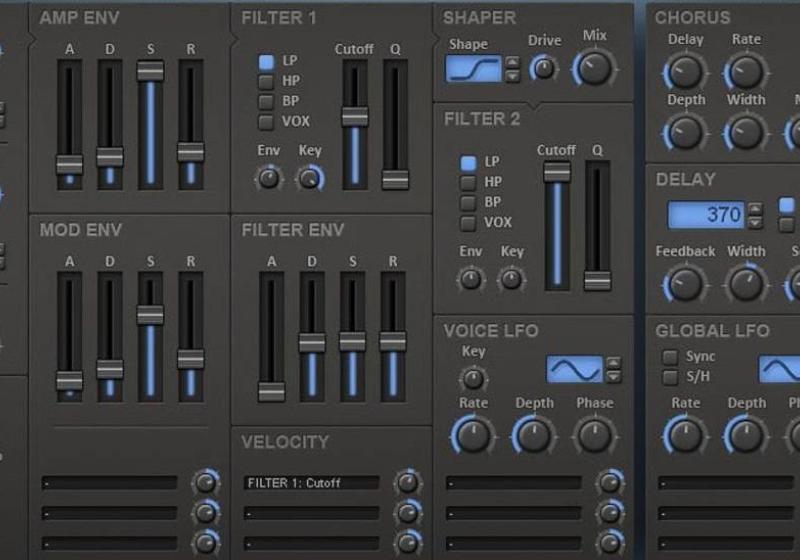Click Filter 1 Cutoff slider handle
800x560 pixels.
coord(355,116)
